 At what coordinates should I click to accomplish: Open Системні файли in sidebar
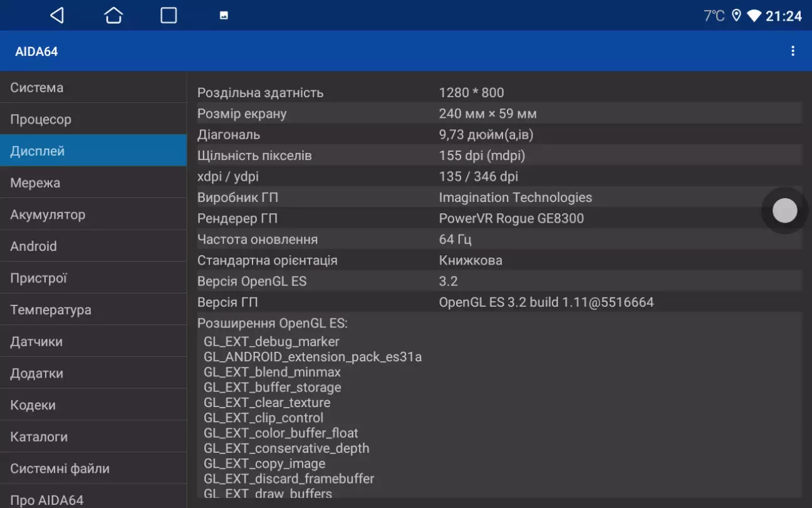tap(93, 468)
